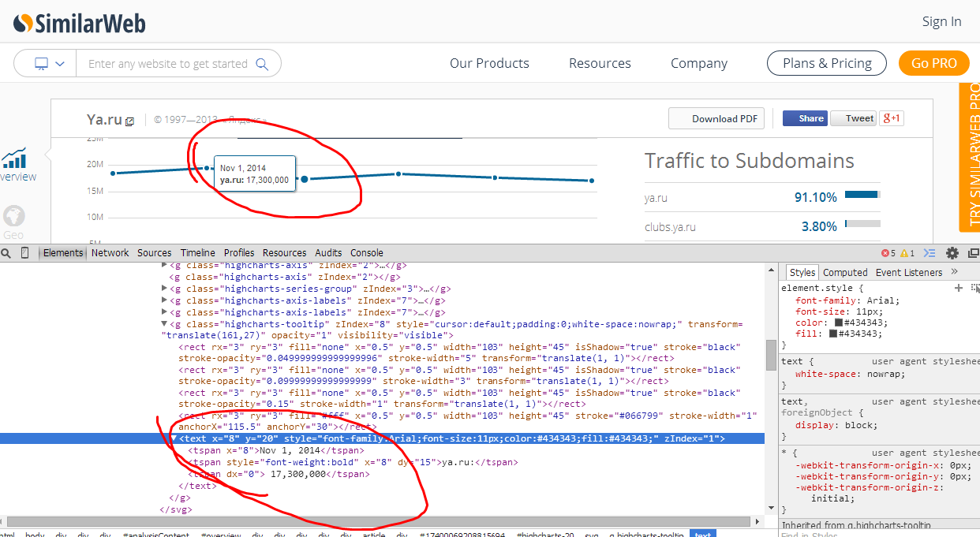The height and width of the screenshot is (537, 980).
Task: Open Ya.ru external link icon
Action: (x=130, y=121)
